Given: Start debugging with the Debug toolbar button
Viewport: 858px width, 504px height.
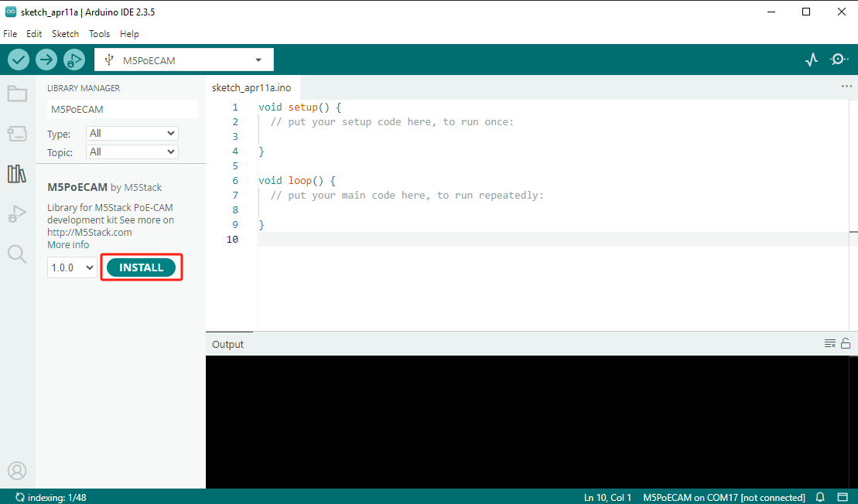Looking at the screenshot, I should [x=73, y=60].
